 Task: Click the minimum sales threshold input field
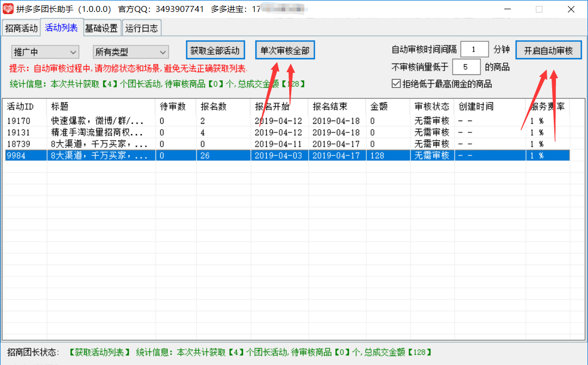pyautogui.click(x=466, y=67)
